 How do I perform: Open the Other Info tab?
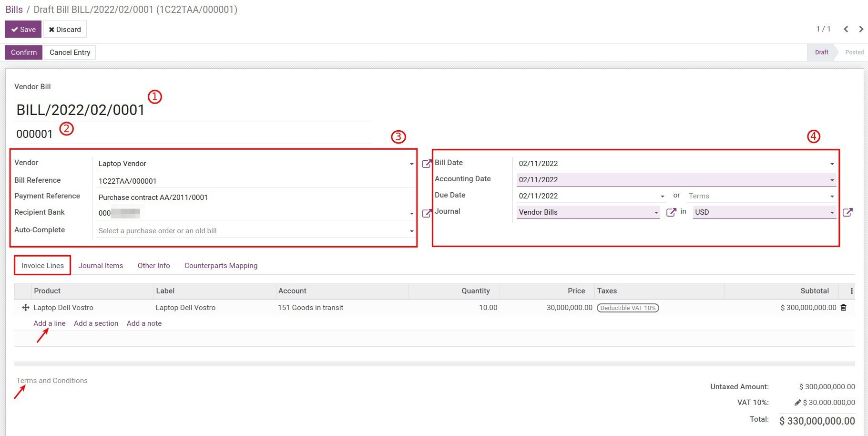click(153, 266)
